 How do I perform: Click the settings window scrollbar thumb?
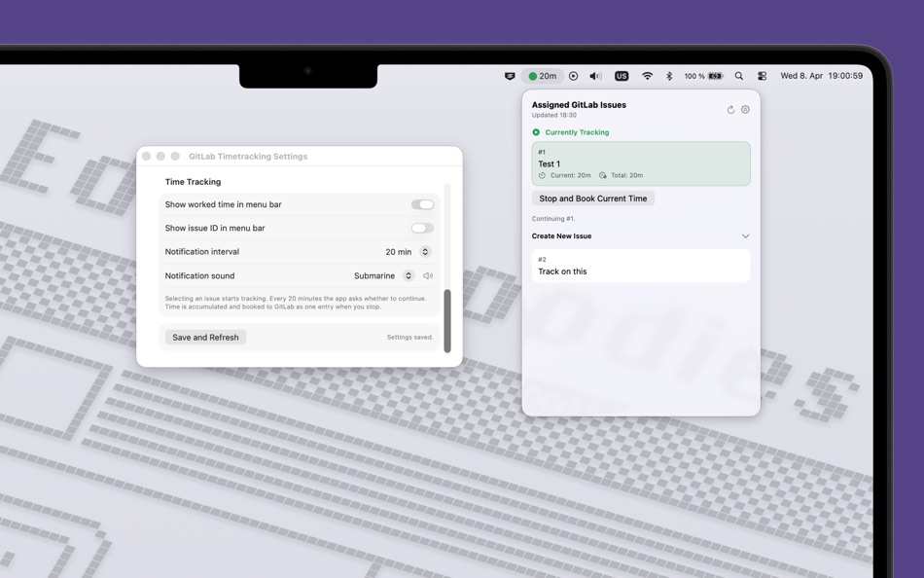(447, 321)
